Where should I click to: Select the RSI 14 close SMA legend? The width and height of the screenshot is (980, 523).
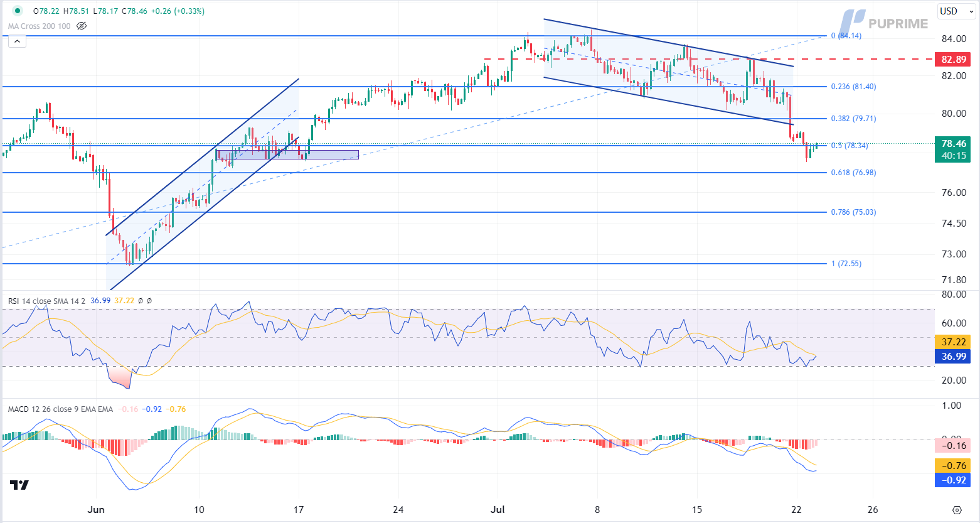[48, 301]
